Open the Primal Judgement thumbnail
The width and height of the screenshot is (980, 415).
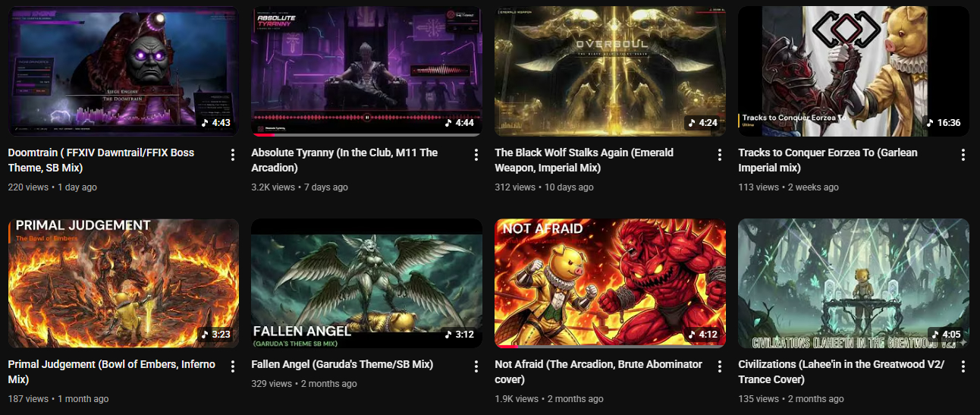click(x=124, y=283)
